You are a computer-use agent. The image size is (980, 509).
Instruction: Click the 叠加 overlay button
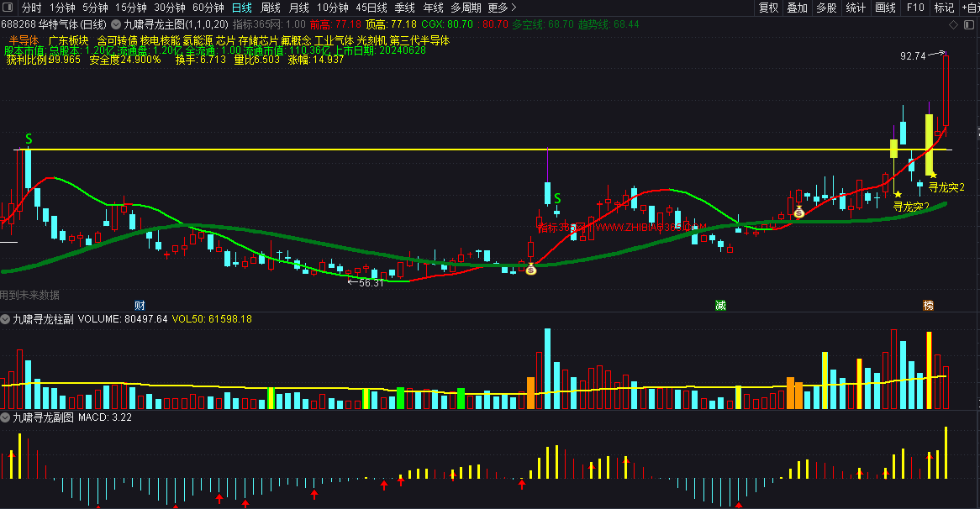point(798,8)
